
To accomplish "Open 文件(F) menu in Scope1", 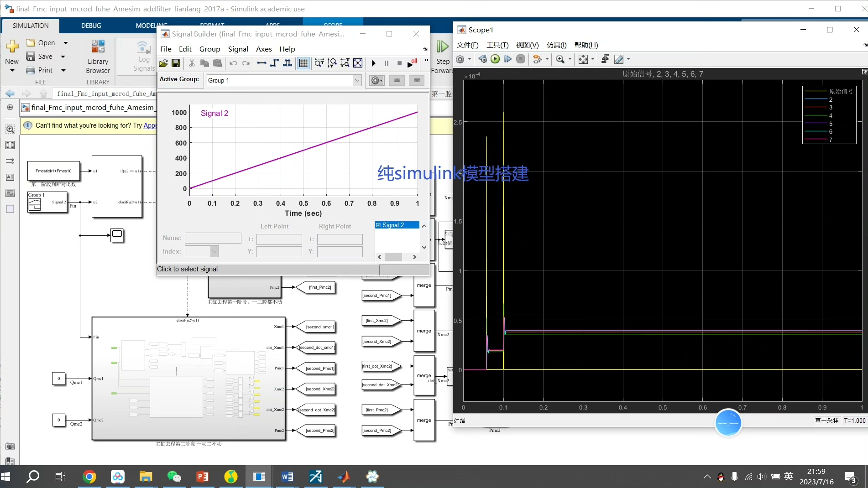I will click(467, 45).
